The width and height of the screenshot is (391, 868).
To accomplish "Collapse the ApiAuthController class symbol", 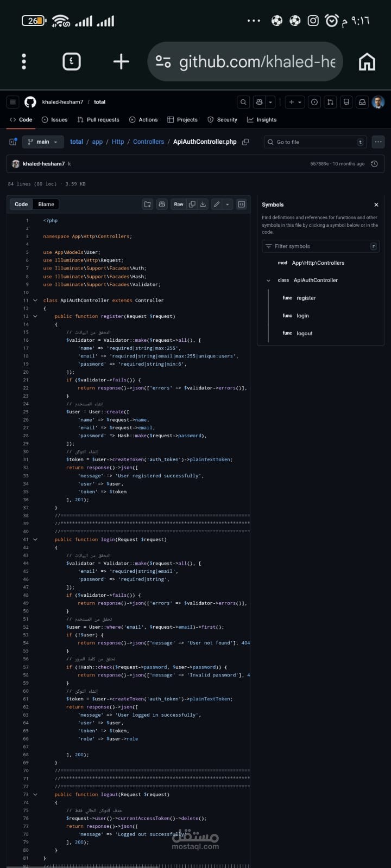I will tap(268, 280).
